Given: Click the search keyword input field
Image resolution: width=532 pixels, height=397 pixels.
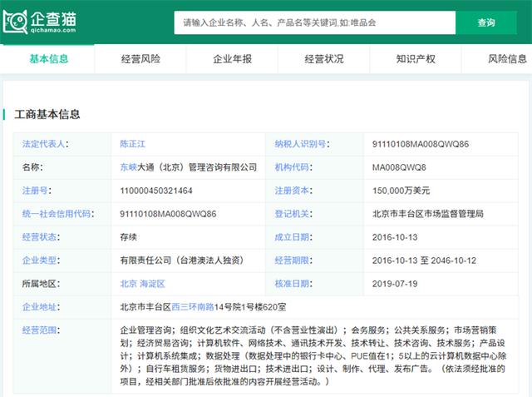Looking at the screenshot, I should tap(313, 22).
